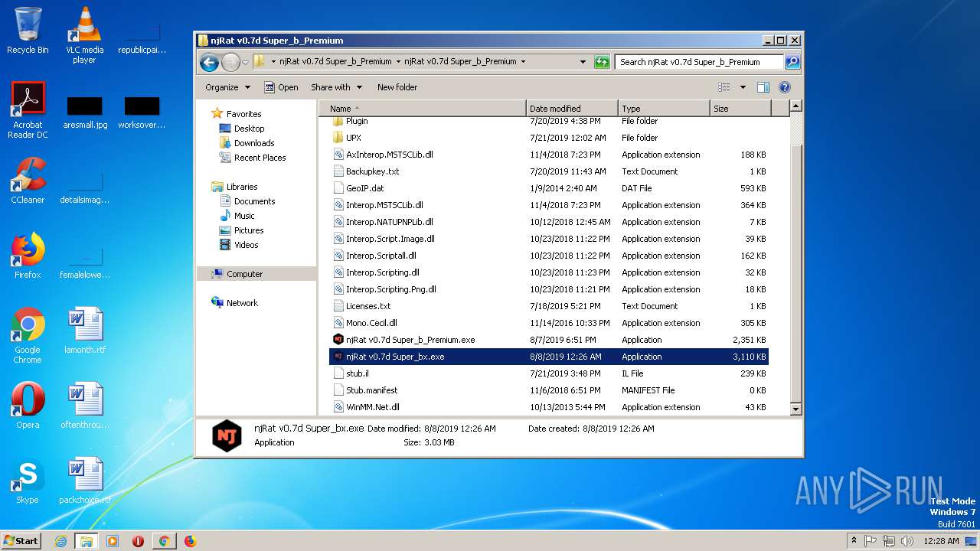Click New folder button

pos(397,87)
